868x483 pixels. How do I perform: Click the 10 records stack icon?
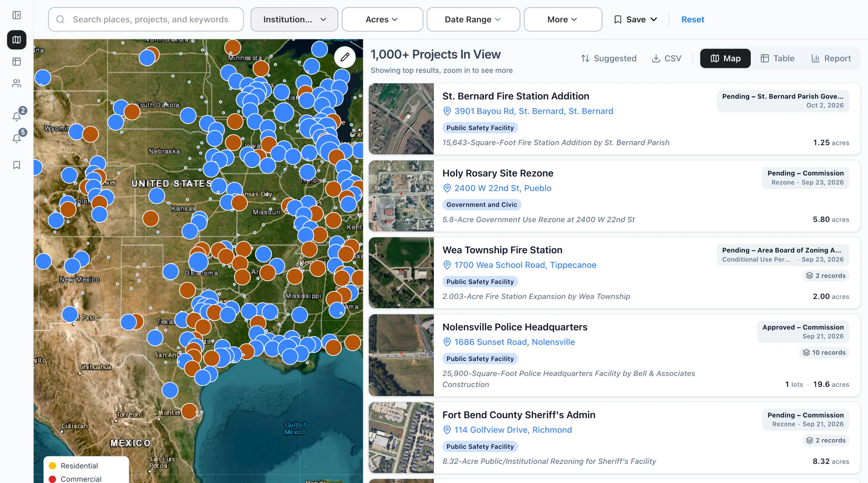pos(806,352)
